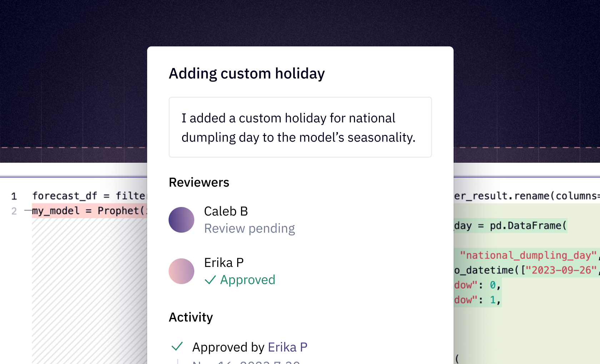This screenshot has width=600, height=364.
Task: Select Caleb B reviewer name
Action: pos(226,211)
